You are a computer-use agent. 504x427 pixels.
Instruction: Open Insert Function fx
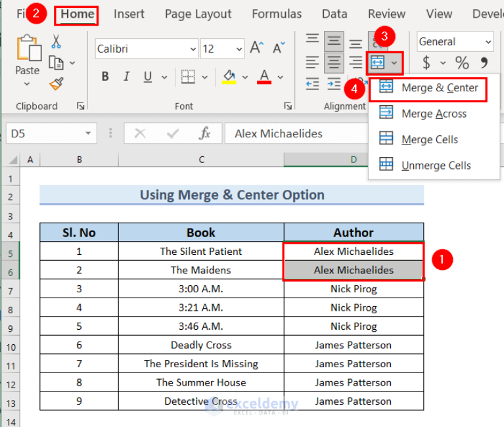pyautogui.click(x=205, y=133)
